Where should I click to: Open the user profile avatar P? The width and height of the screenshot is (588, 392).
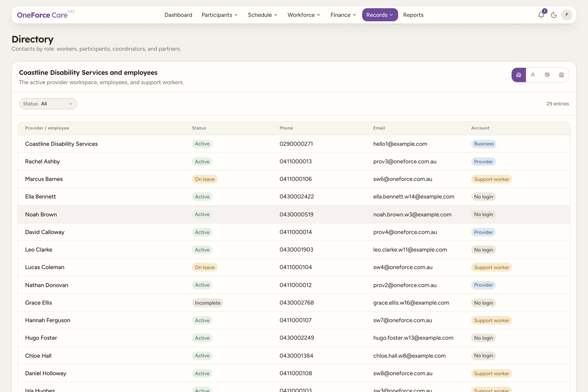(567, 15)
